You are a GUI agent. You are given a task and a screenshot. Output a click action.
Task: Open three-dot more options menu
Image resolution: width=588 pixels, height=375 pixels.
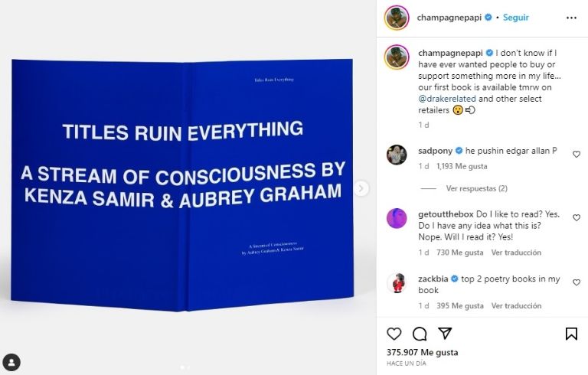571,18
